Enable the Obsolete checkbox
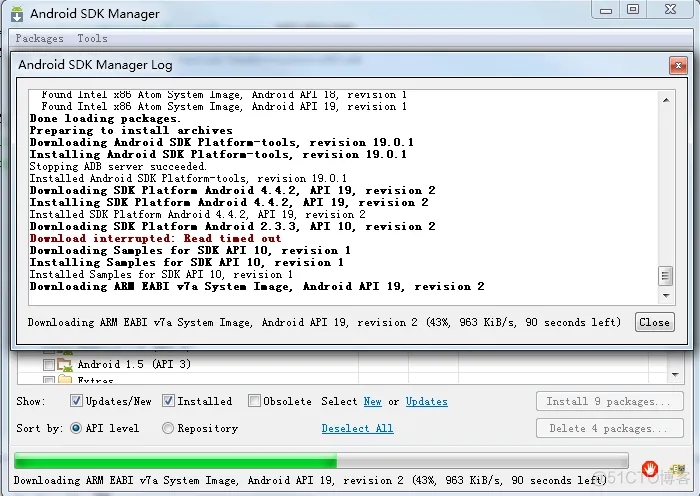 click(254, 400)
